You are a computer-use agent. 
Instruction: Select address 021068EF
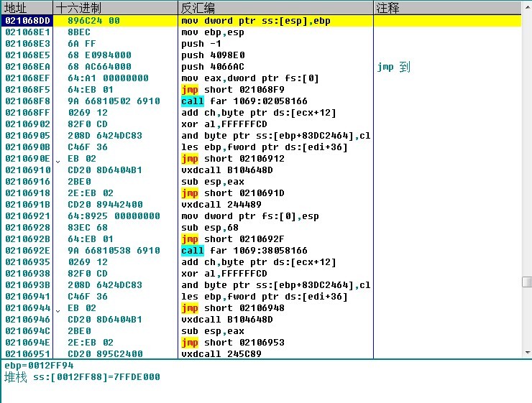click(x=27, y=78)
